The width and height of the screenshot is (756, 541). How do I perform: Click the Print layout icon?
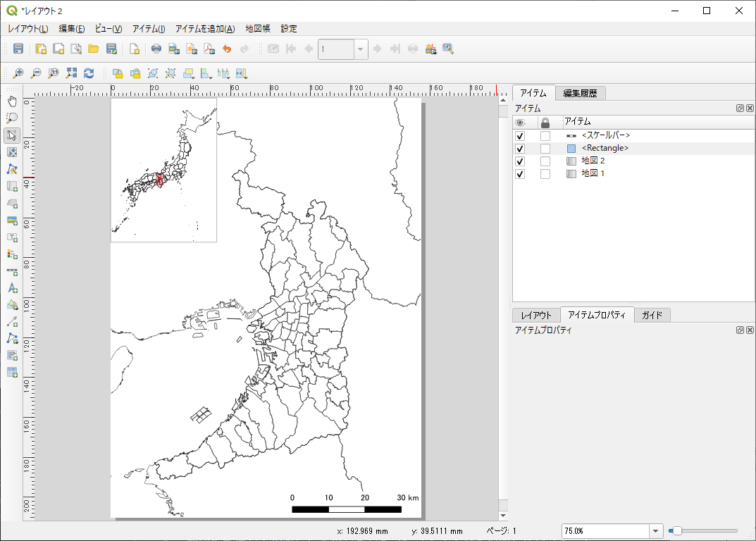pos(156,49)
